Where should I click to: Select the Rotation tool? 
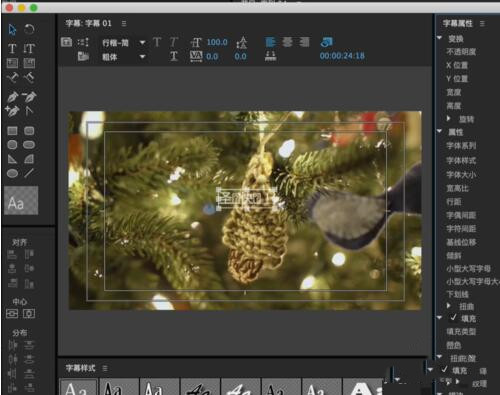coord(29,30)
